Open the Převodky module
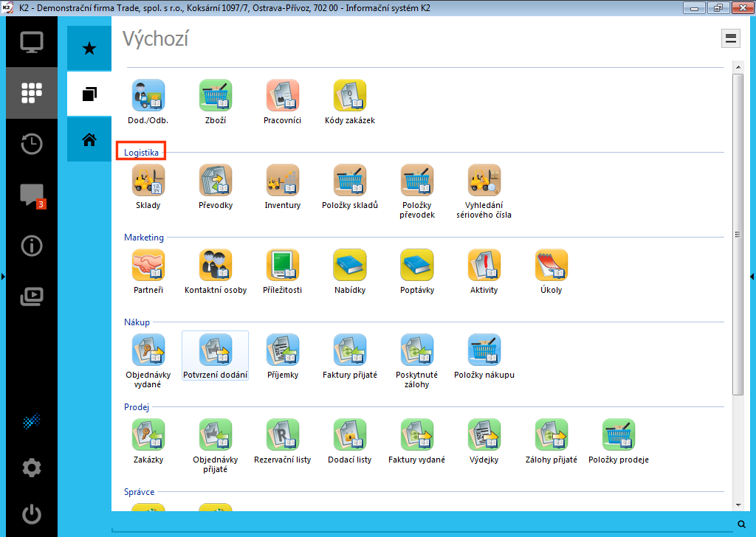This screenshot has height=537, width=756. click(x=216, y=180)
